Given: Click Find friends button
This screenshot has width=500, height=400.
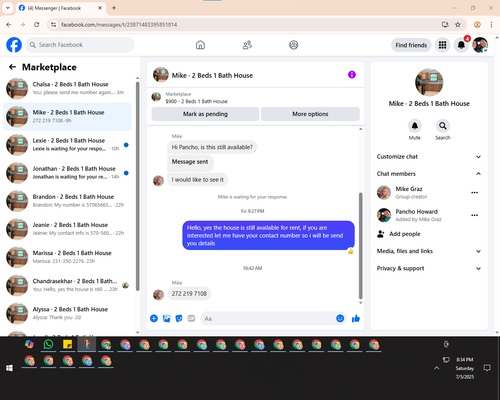Looking at the screenshot, I should click(x=411, y=45).
